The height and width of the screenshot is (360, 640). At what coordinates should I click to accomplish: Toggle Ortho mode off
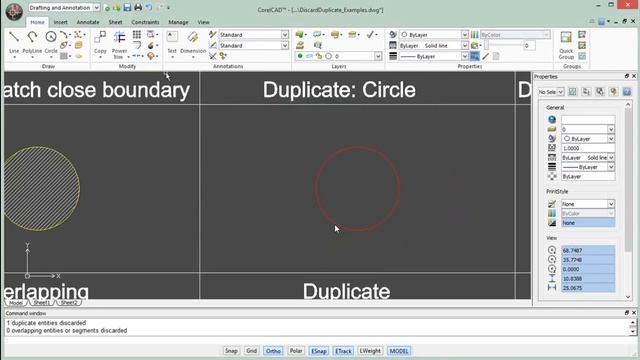coord(273,351)
